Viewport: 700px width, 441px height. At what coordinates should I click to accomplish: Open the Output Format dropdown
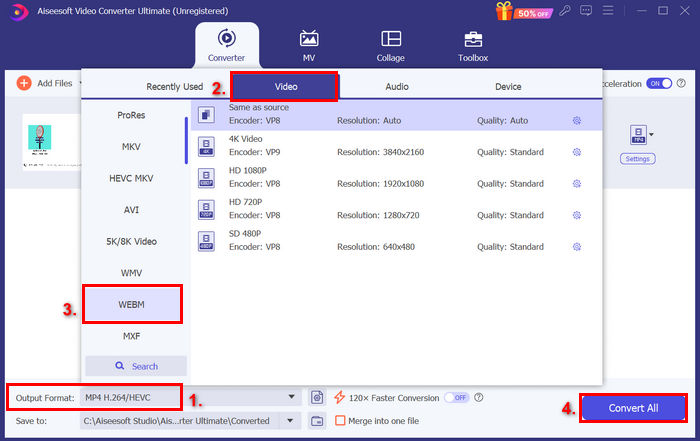(191, 397)
